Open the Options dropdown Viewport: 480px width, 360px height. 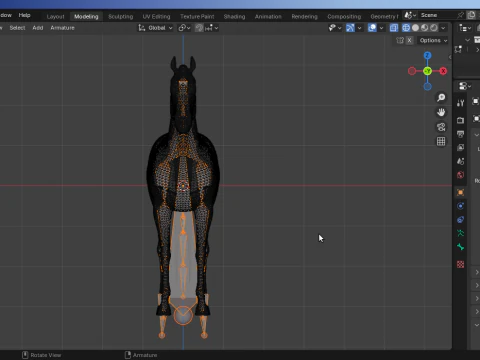click(x=433, y=40)
